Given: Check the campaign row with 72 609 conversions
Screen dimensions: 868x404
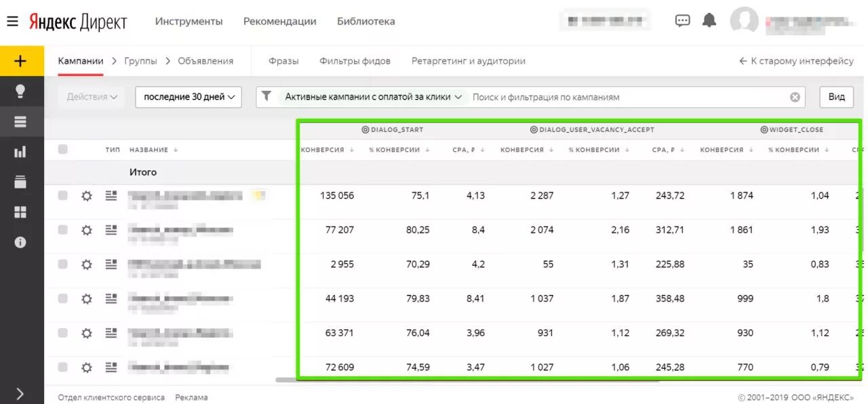Looking at the screenshot, I should click(62, 367).
